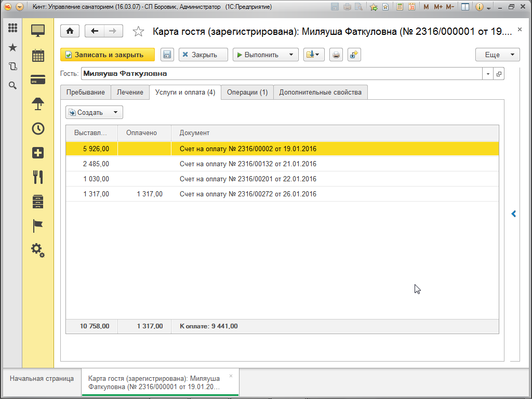
Task: Sort by the Выставл... column header
Action: coord(91,133)
